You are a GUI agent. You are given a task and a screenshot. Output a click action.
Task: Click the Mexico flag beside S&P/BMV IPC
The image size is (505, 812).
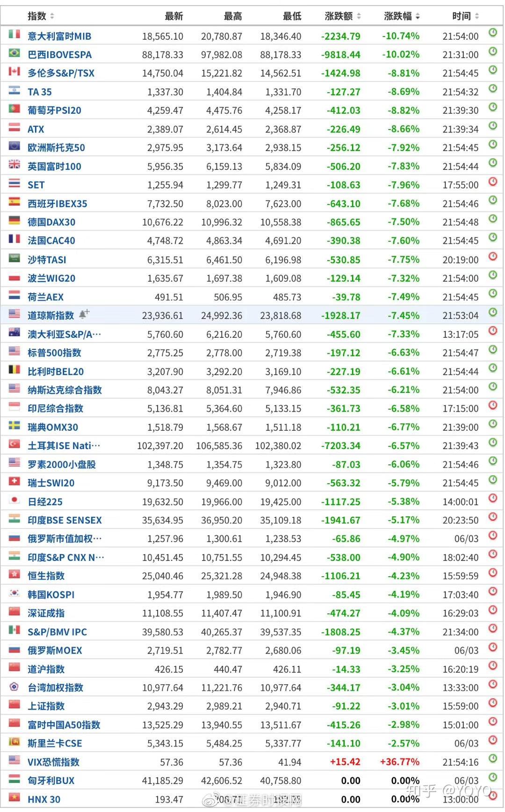tap(14, 631)
